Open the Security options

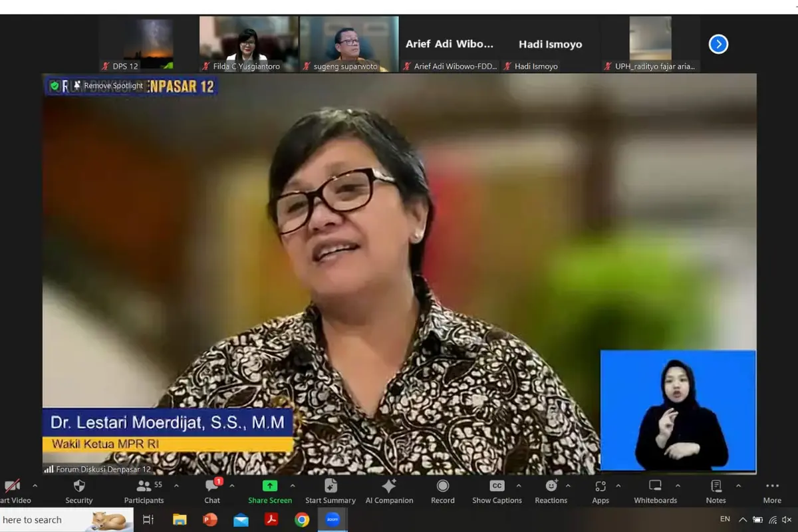[79, 492]
